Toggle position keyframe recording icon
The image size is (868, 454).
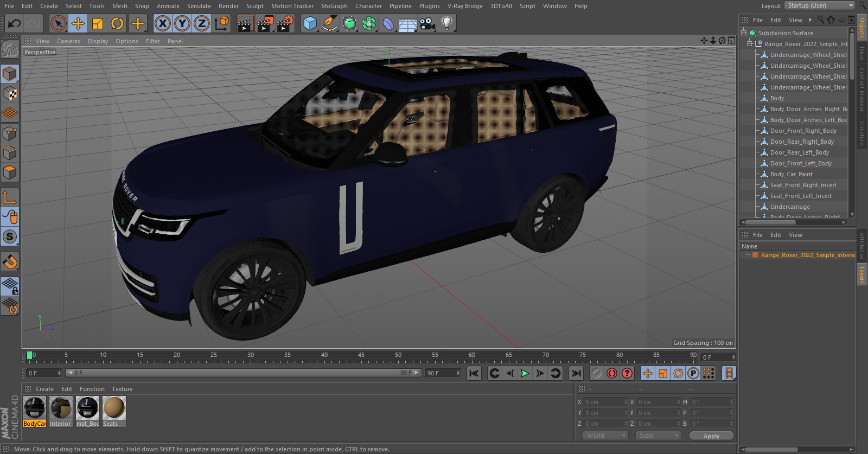[x=648, y=373]
